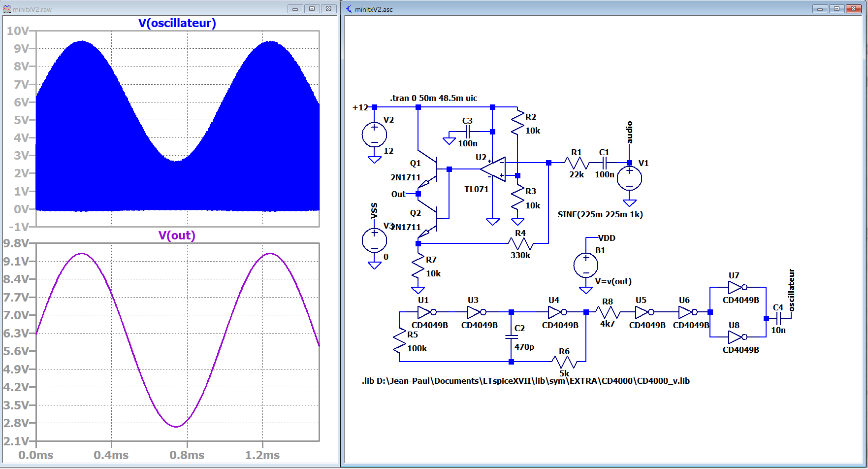Click the oscillateur net label near C4
This screenshot has width=868, height=469.
click(792, 290)
